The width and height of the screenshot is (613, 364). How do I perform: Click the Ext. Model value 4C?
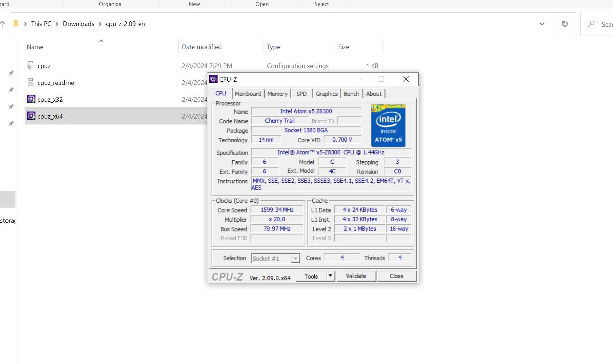coord(332,171)
